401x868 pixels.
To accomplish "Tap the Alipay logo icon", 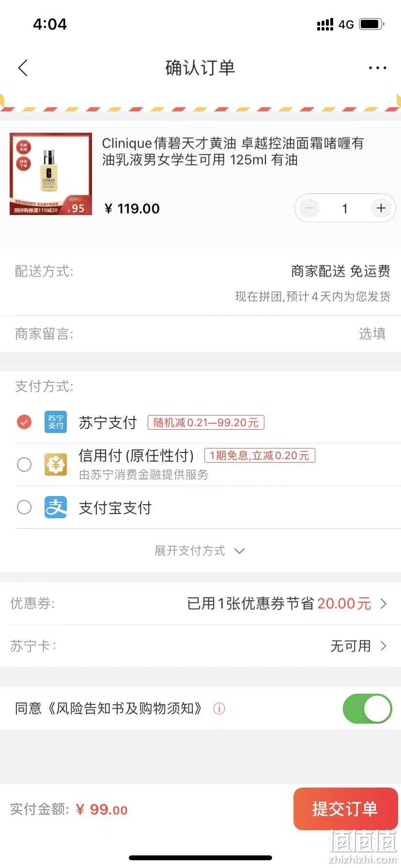I will coord(56,507).
